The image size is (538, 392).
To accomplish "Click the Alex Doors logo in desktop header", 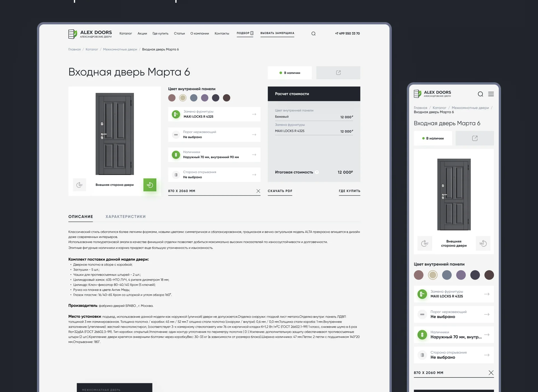I will [x=90, y=34].
